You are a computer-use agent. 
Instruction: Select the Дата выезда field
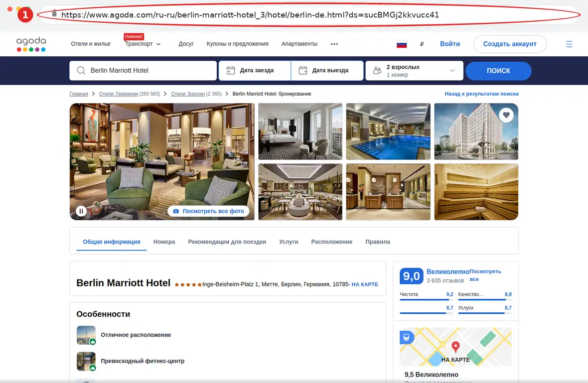(327, 70)
